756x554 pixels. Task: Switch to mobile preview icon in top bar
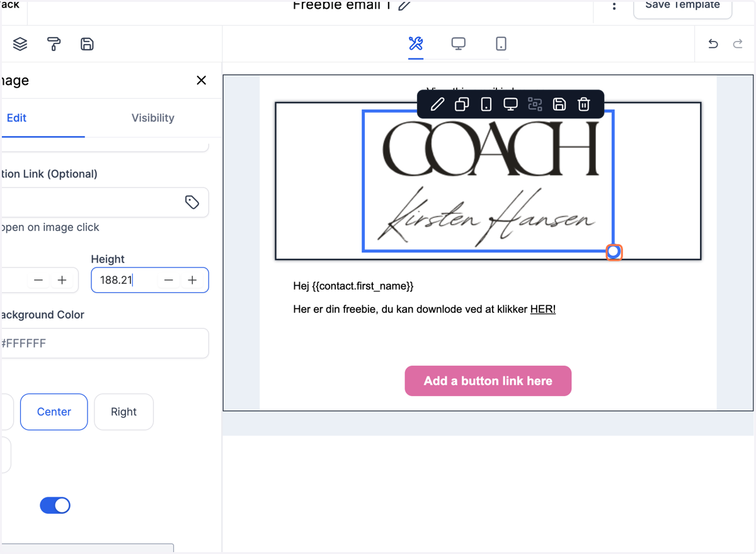[501, 43]
